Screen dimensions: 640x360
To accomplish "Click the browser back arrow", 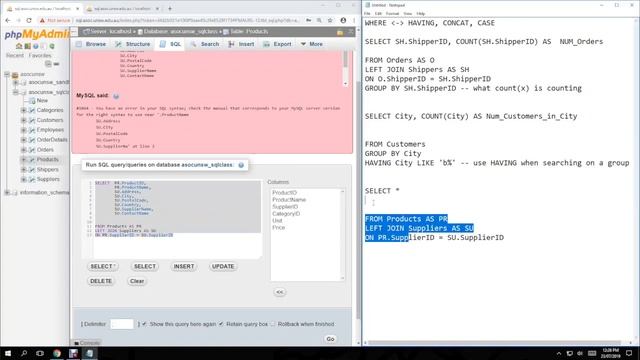I will click(8, 20).
